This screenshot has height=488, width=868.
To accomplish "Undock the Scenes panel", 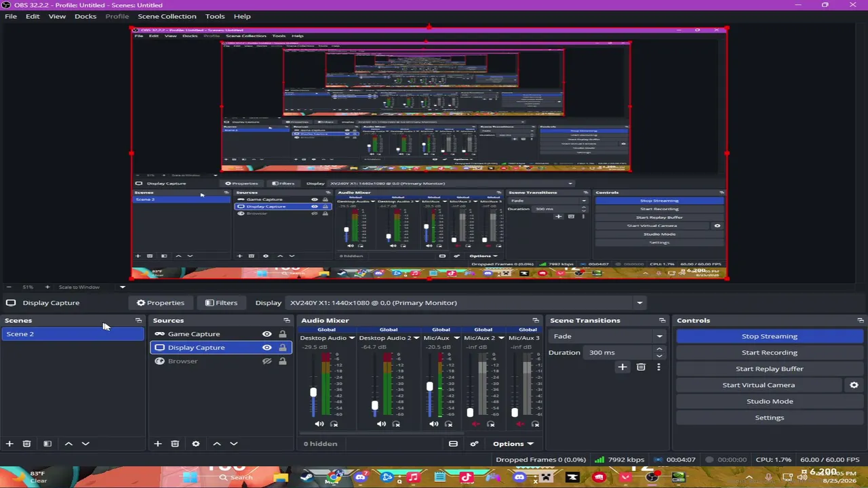I will coord(138,321).
